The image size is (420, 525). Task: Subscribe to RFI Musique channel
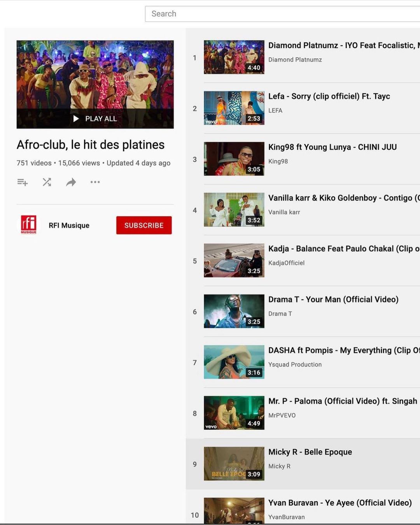point(143,225)
